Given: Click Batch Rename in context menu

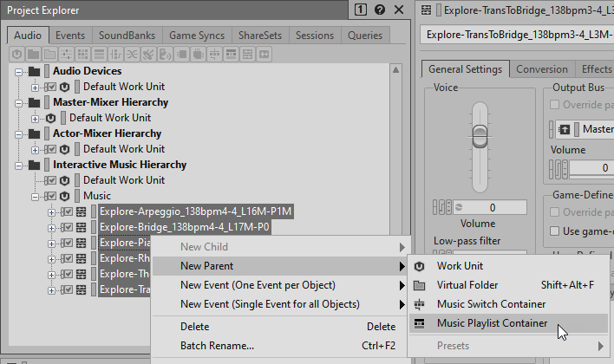Looking at the screenshot, I should click(x=217, y=346).
